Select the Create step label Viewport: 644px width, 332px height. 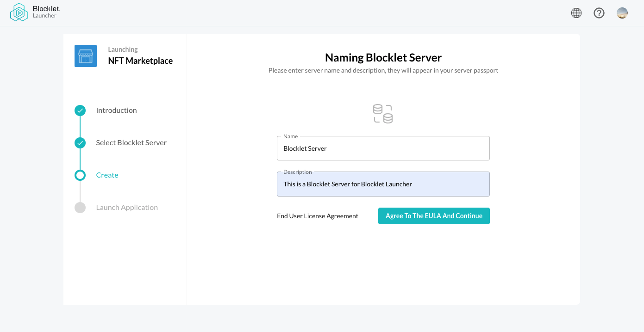point(107,175)
